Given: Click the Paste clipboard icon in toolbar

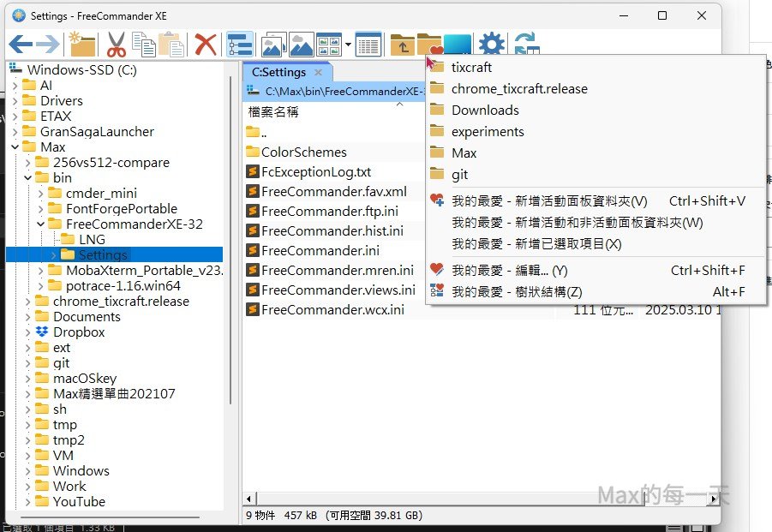Looking at the screenshot, I should [x=172, y=45].
